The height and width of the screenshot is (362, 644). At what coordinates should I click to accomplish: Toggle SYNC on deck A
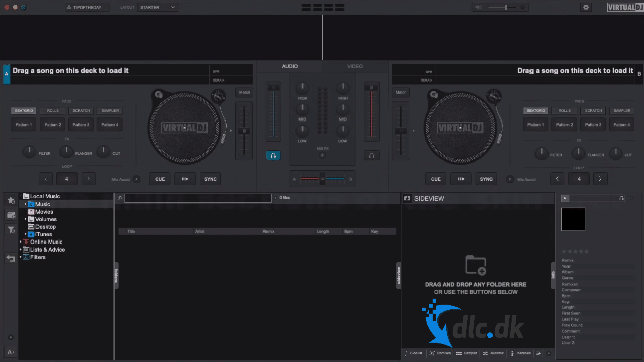click(210, 179)
